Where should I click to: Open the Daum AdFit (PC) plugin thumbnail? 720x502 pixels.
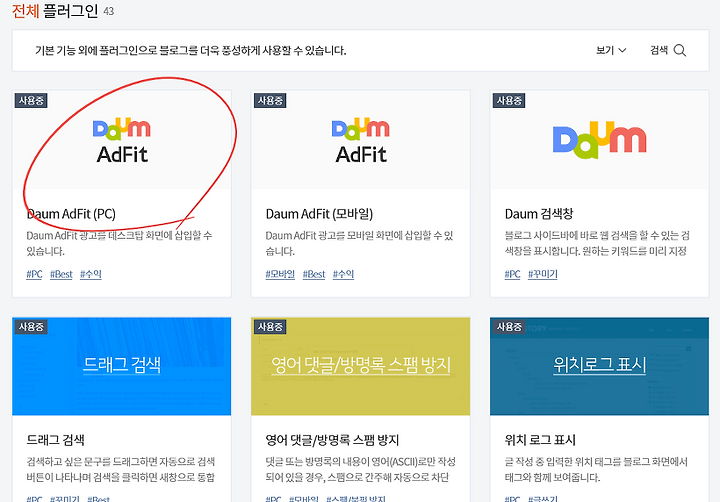[122, 140]
